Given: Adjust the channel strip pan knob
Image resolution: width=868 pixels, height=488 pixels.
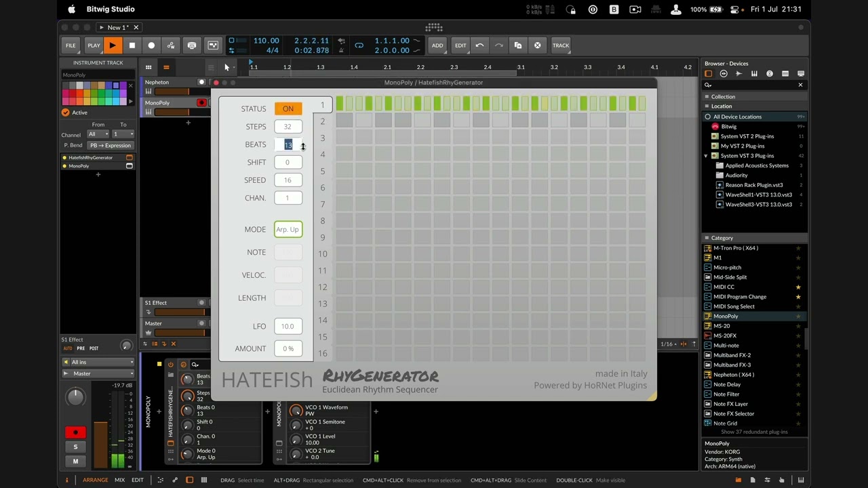Looking at the screenshot, I should point(75,396).
